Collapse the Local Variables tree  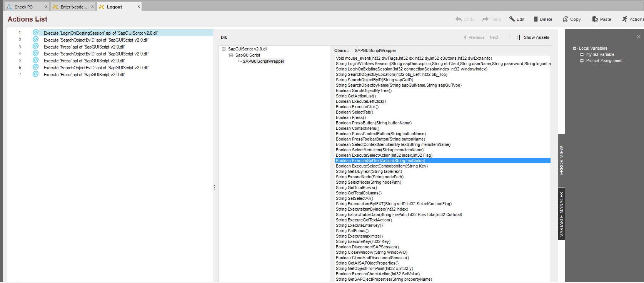pos(575,48)
